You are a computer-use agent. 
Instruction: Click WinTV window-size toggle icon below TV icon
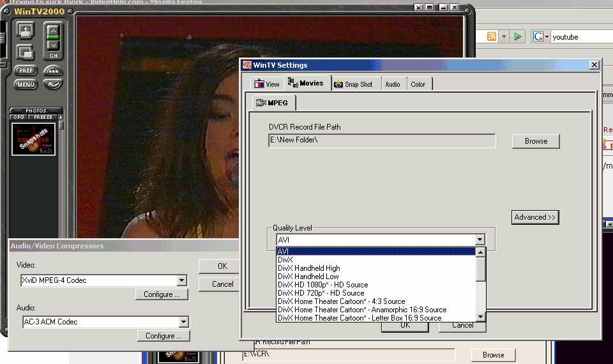26,52
